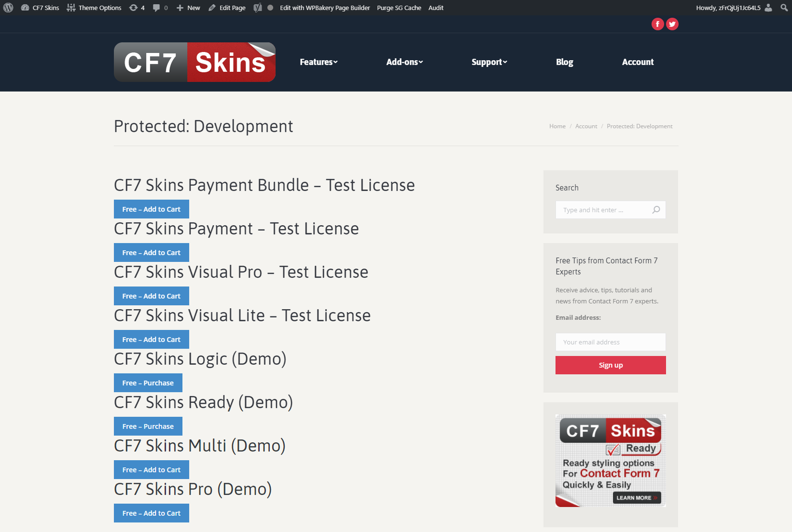Open the CF7 Skins Ready banner
The image size is (792, 532).
click(610, 460)
